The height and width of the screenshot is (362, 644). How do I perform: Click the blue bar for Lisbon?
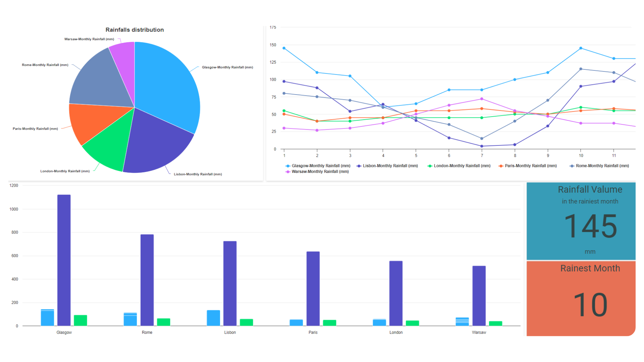pyautogui.click(x=213, y=318)
